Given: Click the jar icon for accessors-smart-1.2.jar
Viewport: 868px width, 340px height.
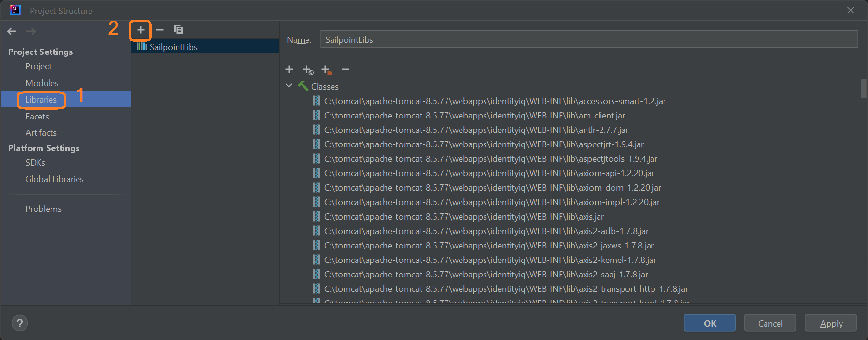Looking at the screenshot, I should [317, 101].
